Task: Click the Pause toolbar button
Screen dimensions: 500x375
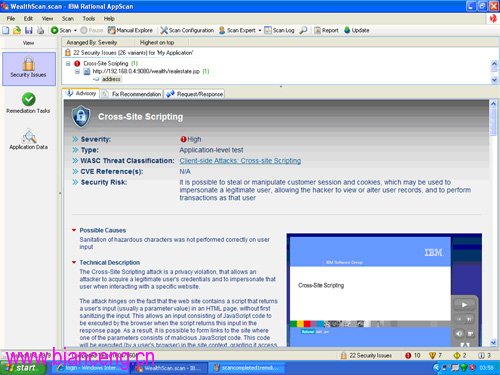Action: tap(92, 30)
